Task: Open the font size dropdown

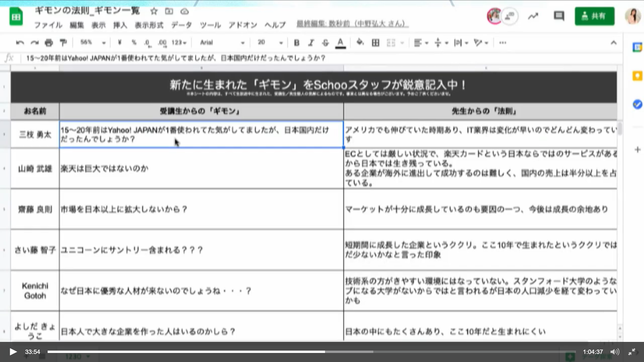Action: tap(270, 42)
